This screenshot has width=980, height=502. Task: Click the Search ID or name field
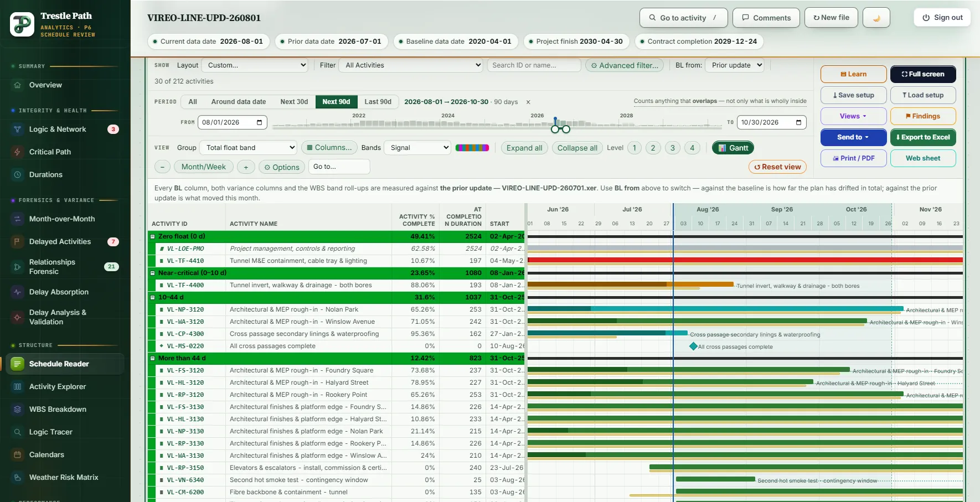tap(534, 65)
